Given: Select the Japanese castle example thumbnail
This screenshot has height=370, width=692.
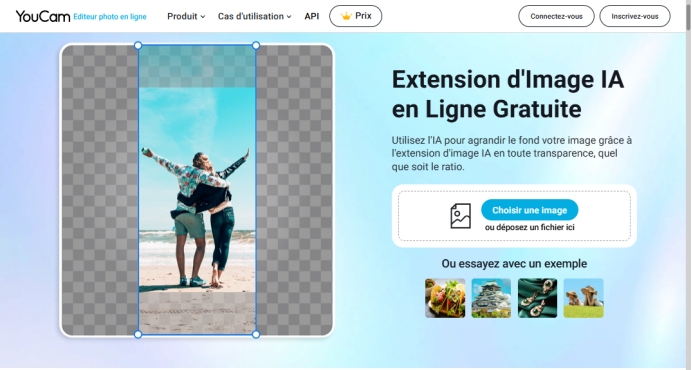Looking at the screenshot, I should [x=491, y=298].
